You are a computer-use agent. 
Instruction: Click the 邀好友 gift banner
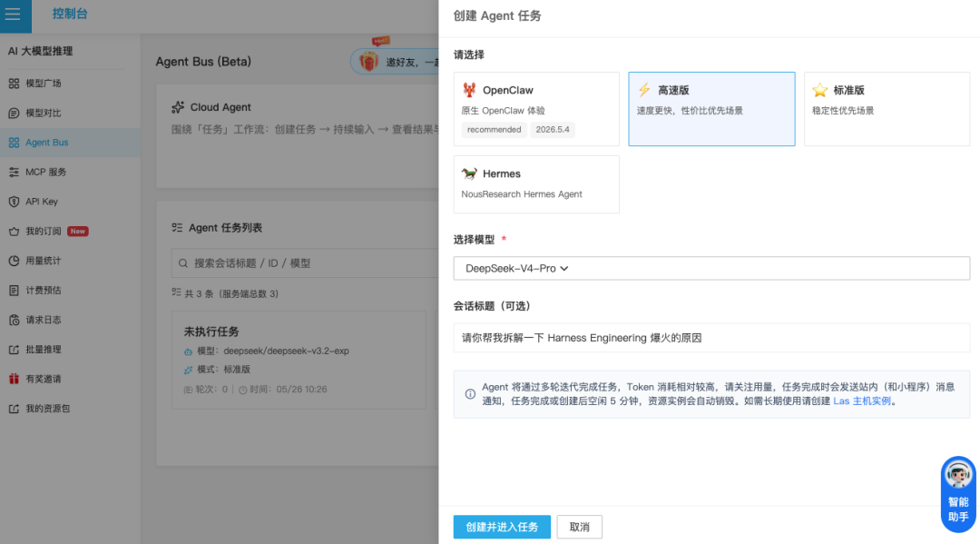(x=395, y=61)
